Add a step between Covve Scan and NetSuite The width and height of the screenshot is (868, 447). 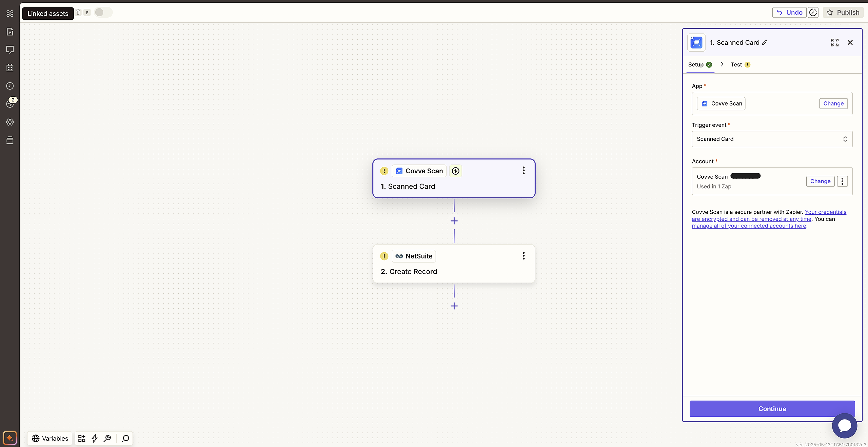[454, 221]
